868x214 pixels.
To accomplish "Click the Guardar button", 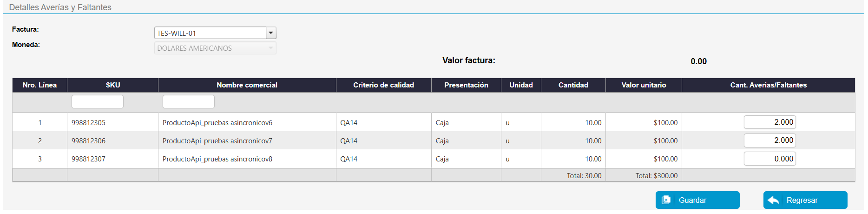I will (x=697, y=200).
